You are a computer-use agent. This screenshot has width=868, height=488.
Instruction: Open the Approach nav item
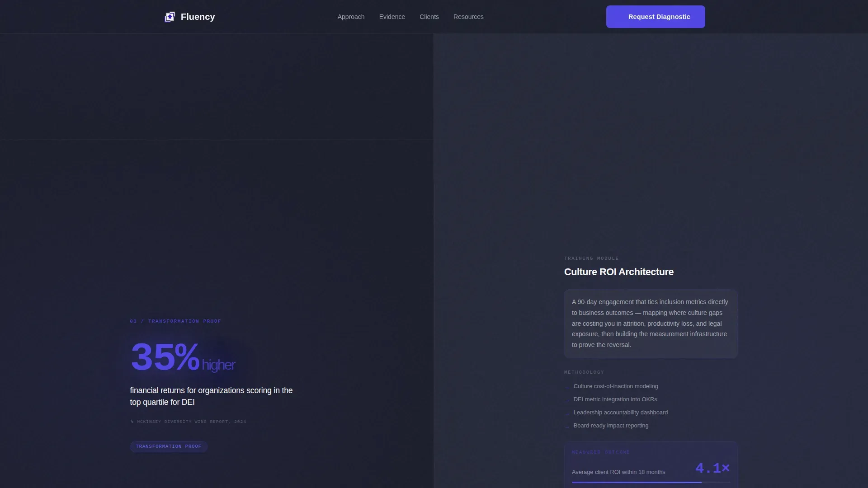pos(351,17)
